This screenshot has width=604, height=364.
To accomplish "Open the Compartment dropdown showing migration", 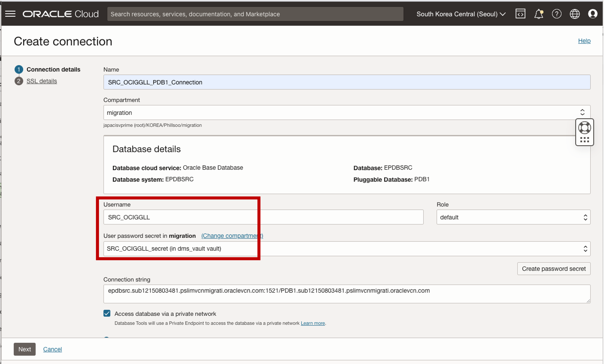I will (x=347, y=113).
